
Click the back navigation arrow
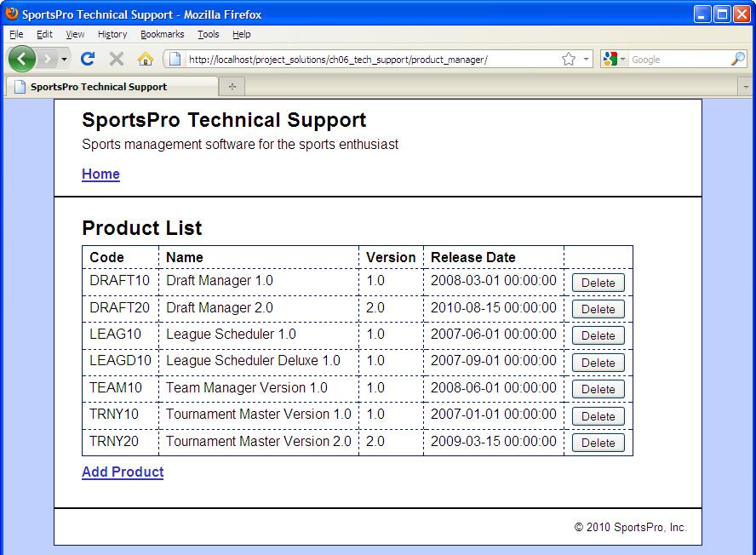[x=22, y=58]
